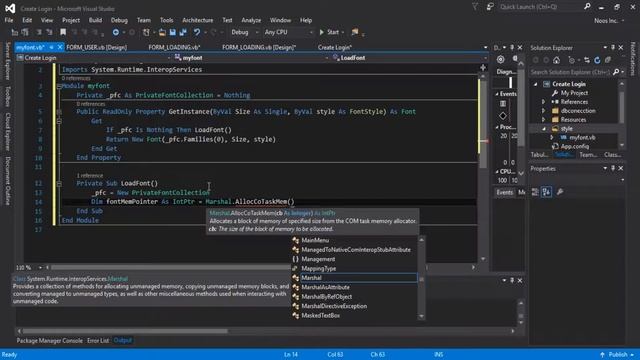640x360 pixels.
Task: Click the Quick Launch input field
Action: (x=541, y=7)
